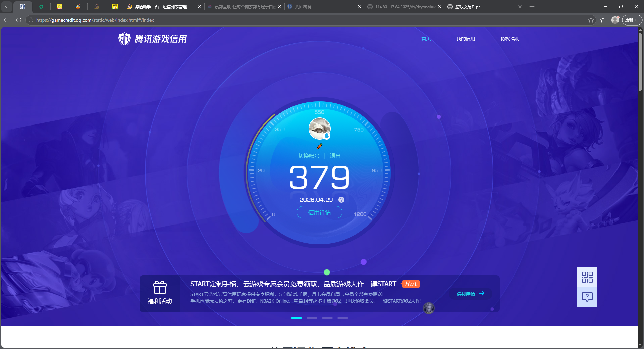Select the fourth carousel indicator dash
The height and width of the screenshot is (349, 644).
[x=343, y=318]
